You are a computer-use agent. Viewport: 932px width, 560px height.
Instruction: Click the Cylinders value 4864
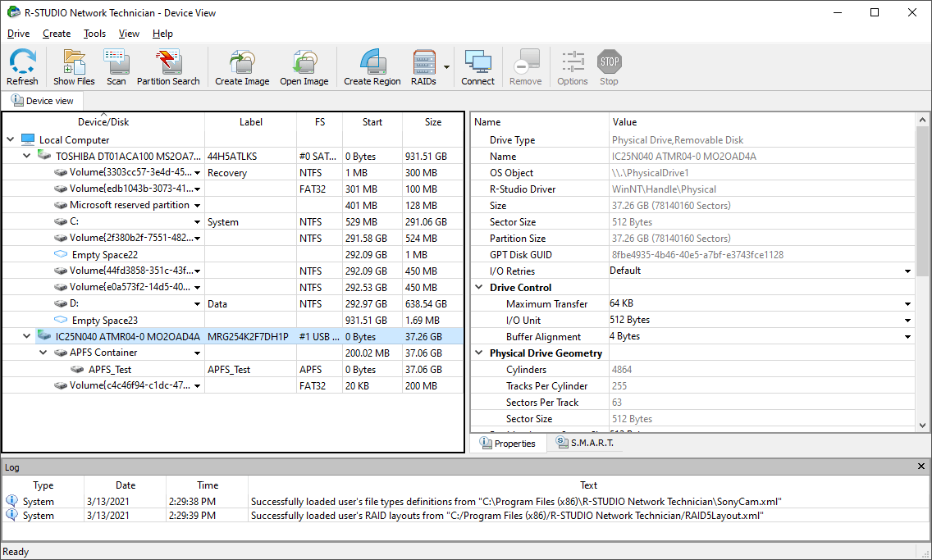622,370
